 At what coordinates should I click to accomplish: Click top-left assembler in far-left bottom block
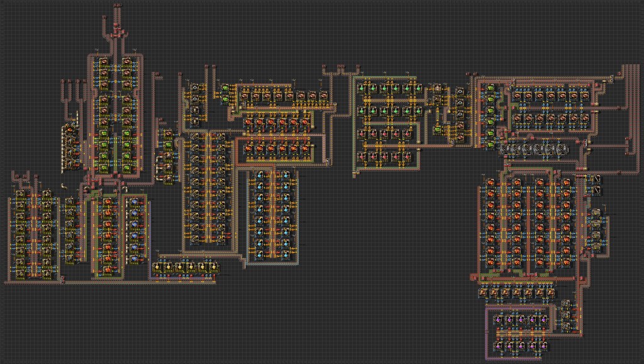pyautogui.click(x=20, y=194)
